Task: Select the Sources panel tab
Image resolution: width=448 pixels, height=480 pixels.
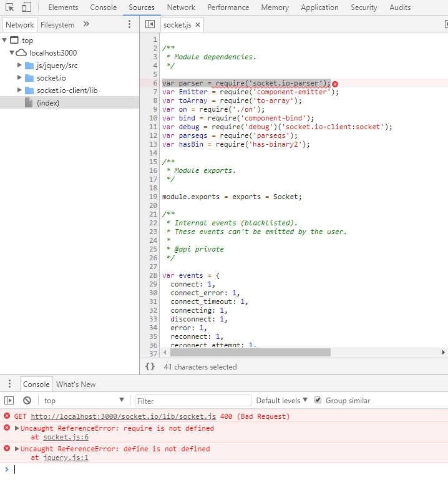Action: (x=142, y=7)
